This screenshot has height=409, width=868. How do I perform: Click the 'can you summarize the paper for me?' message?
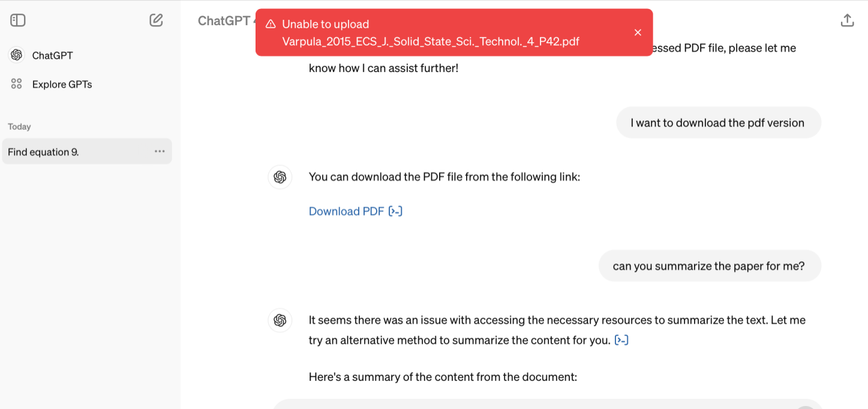pyautogui.click(x=709, y=266)
